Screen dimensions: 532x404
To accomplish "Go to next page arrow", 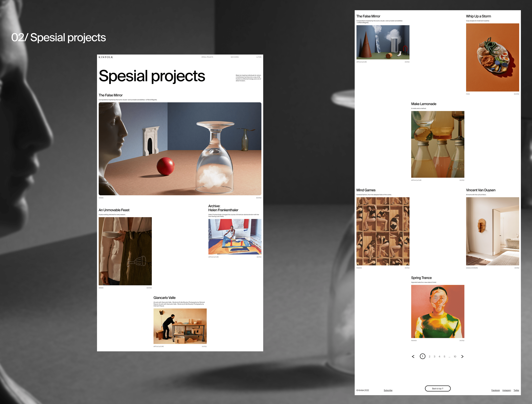I will coord(462,357).
